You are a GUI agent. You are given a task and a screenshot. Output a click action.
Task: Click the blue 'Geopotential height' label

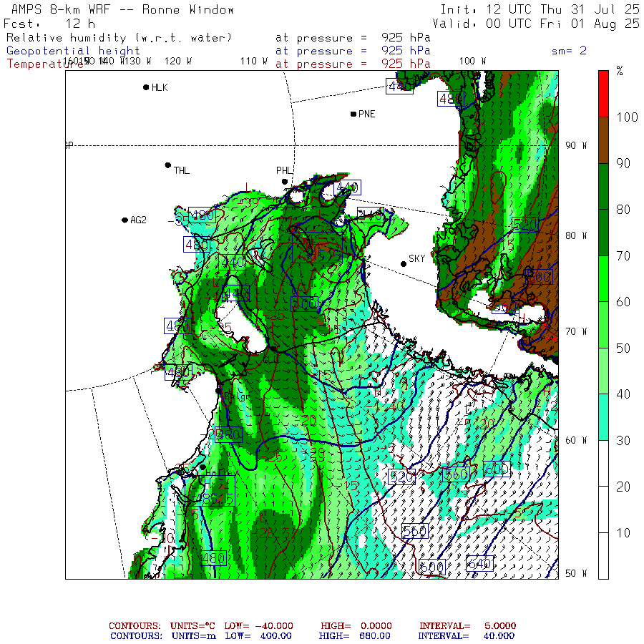[x=73, y=51]
